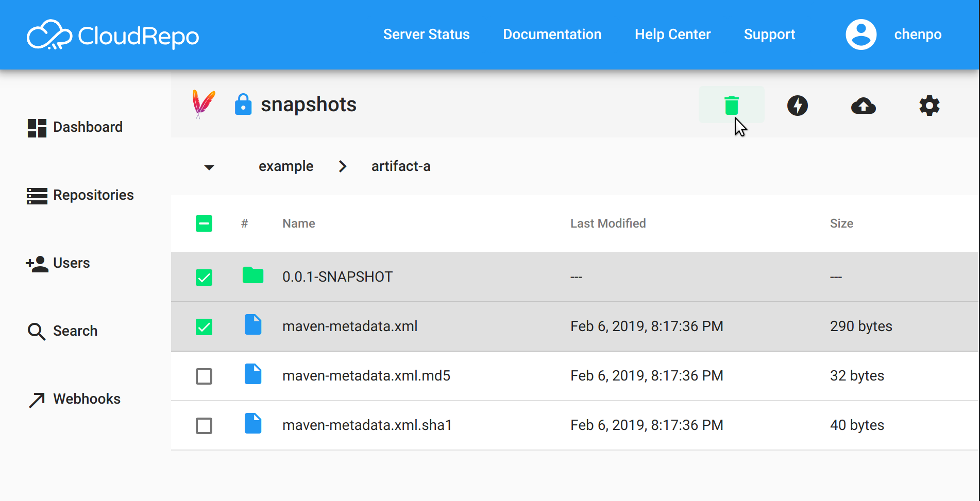Click the Maven feather icon

[x=204, y=104]
